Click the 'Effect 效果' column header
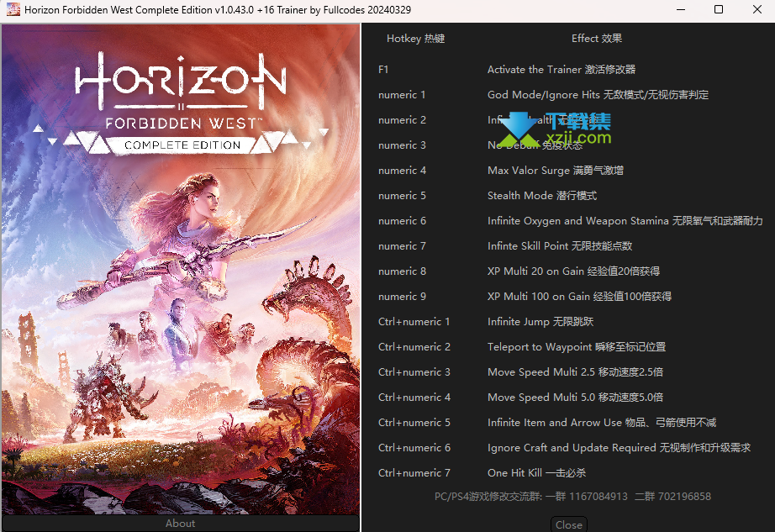Viewport: 775px width, 532px height. [597, 39]
